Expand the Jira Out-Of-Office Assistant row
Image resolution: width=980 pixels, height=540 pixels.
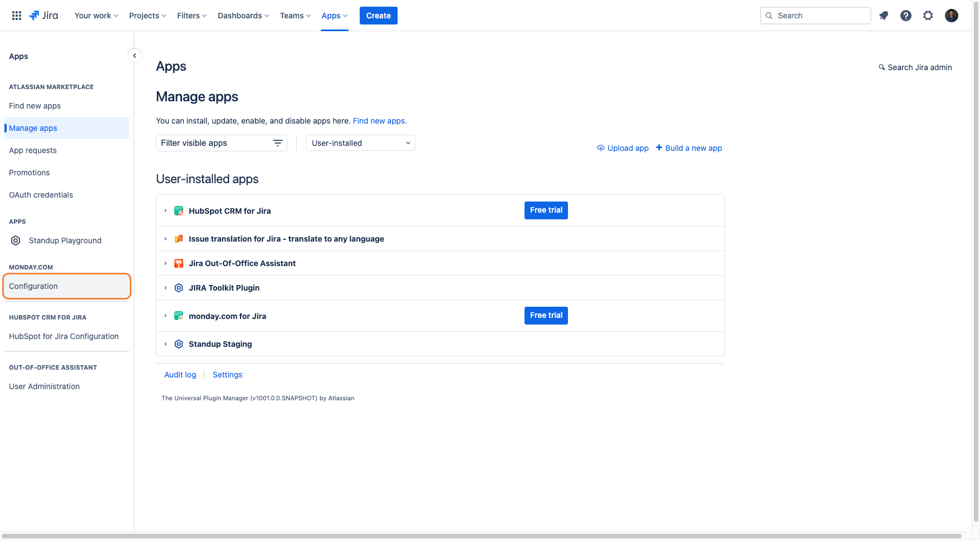click(165, 263)
